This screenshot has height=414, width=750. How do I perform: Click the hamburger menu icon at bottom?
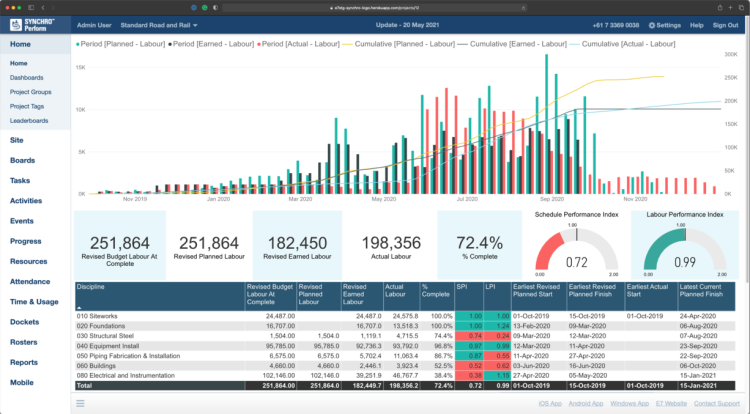(79, 403)
